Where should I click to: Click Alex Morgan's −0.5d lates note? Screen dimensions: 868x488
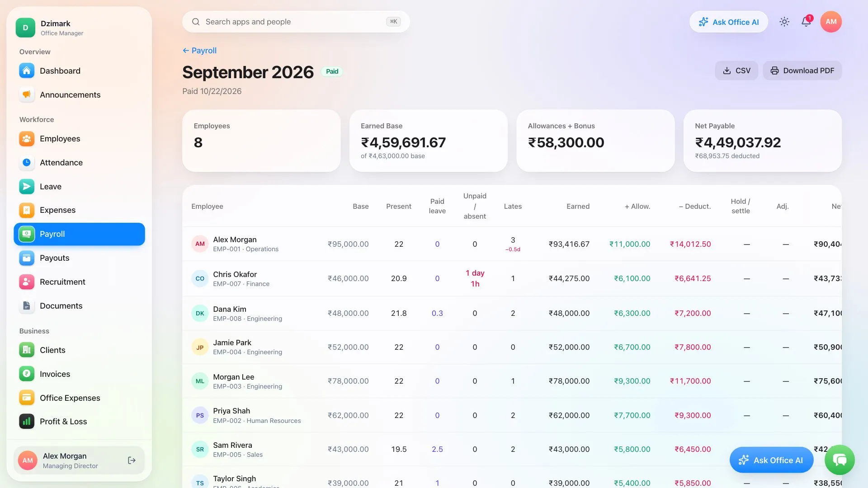coord(513,249)
